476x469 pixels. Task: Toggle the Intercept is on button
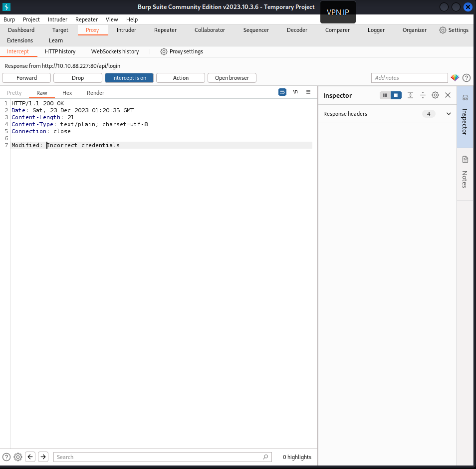[x=129, y=78]
